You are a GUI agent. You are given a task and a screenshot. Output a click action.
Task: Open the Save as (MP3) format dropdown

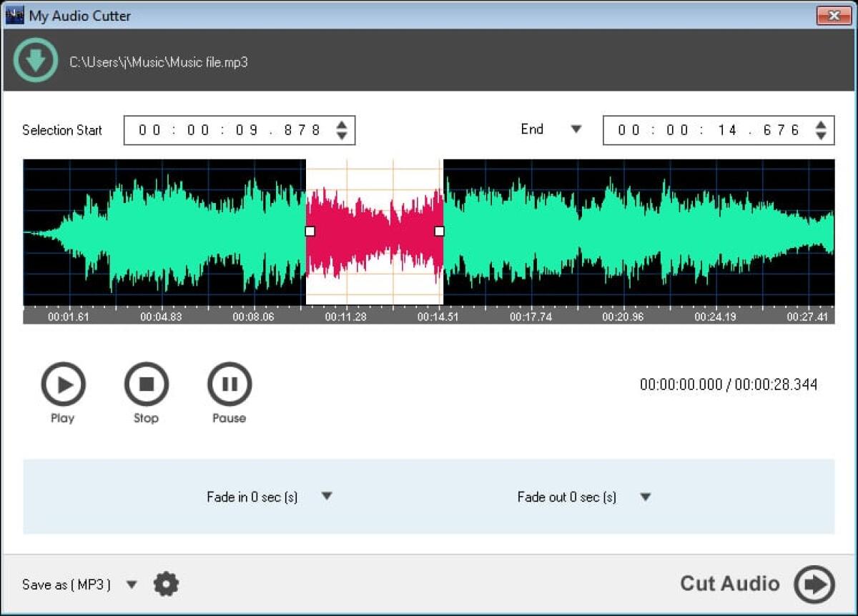pos(132,584)
